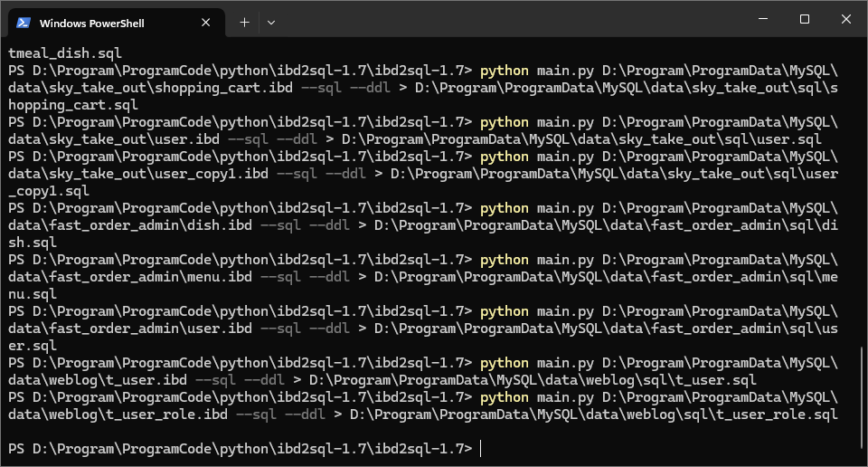Click 'fast_order_admin\user.ibd' in the command

[x=150, y=329]
